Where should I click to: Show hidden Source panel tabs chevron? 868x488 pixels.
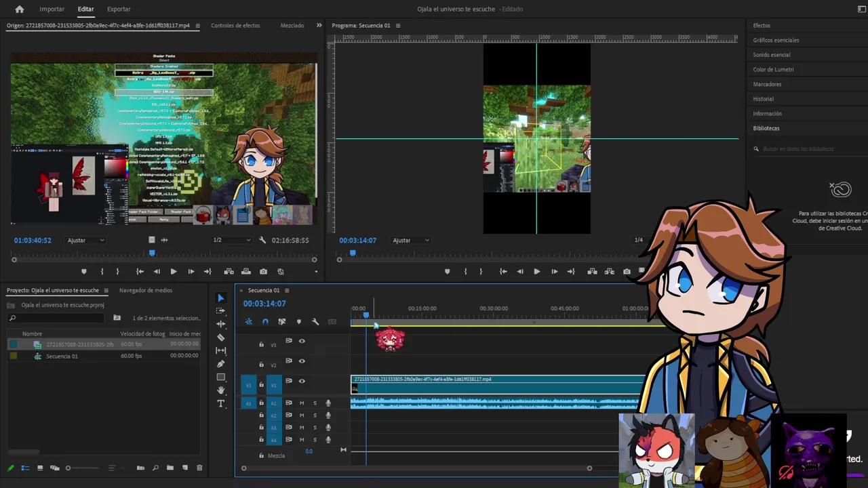(319, 26)
